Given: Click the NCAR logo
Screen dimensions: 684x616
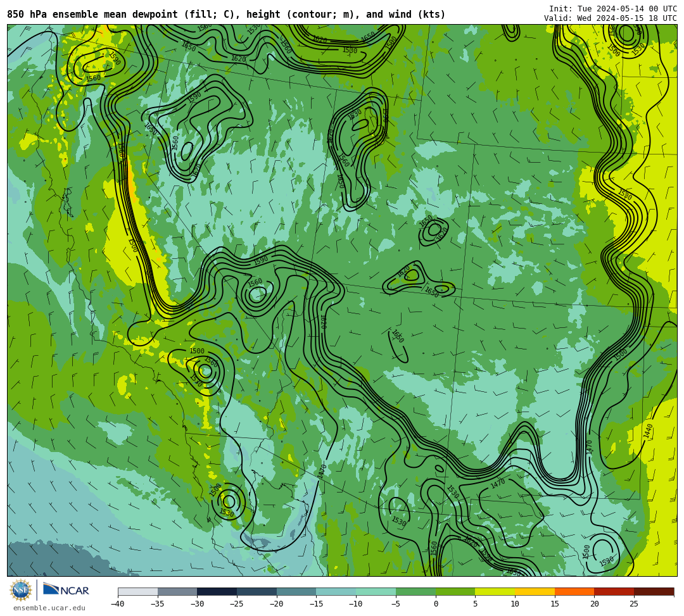Looking at the screenshot, I should [66, 589].
